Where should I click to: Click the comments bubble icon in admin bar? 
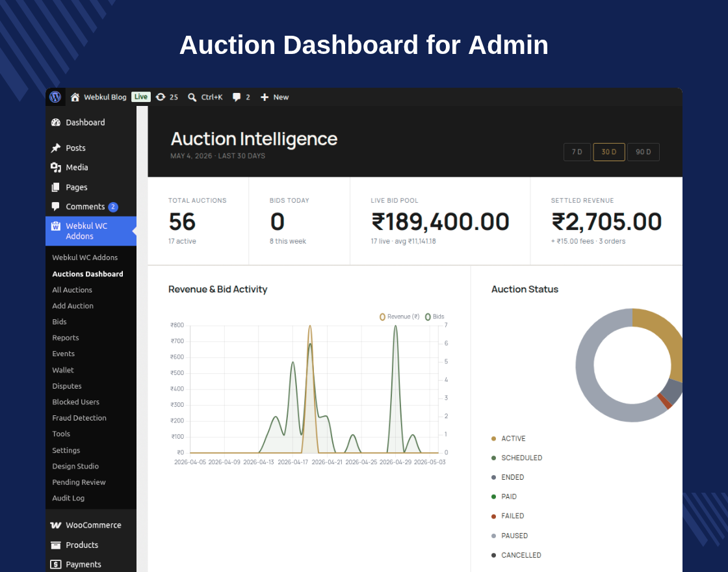point(237,97)
